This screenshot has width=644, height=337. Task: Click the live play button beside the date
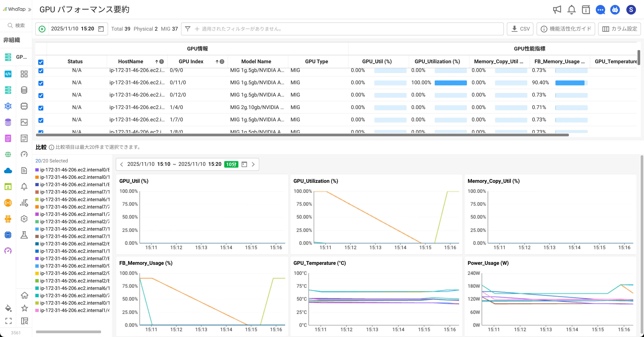coord(42,29)
